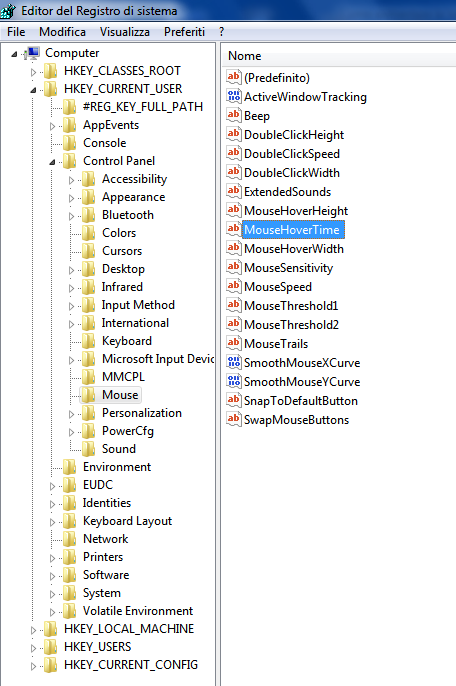456x686 pixels.
Task: Click the Computer icon at tree root
Action: (x=33, y=53)
